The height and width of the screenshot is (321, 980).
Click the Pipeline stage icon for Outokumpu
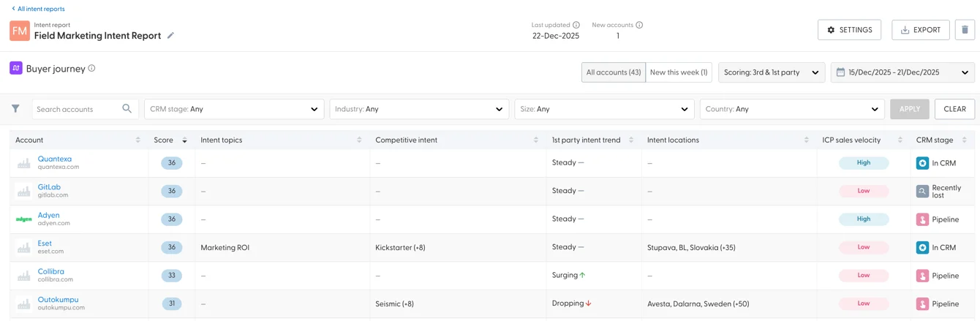click(922, 303)
